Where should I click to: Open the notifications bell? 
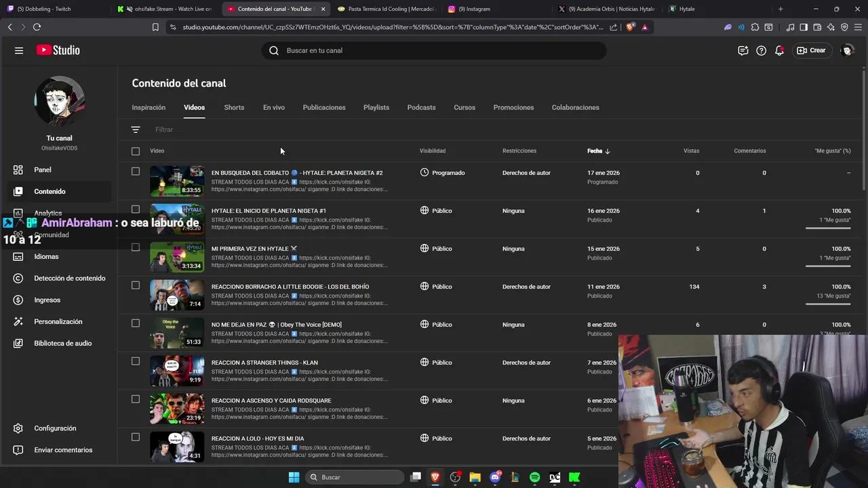780,50
